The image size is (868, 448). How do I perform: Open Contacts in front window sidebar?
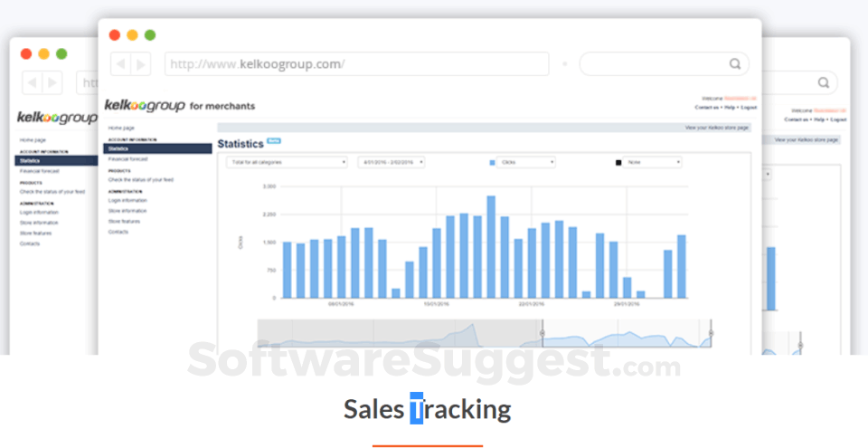coord(118,232)
